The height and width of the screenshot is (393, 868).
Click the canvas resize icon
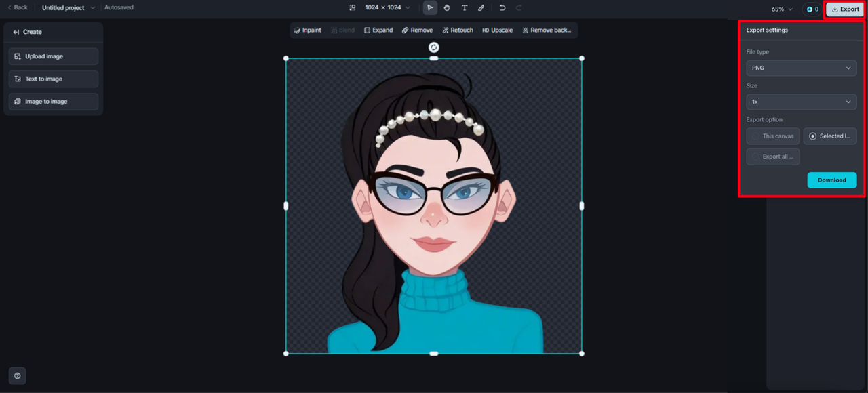[x=353, y=8]
